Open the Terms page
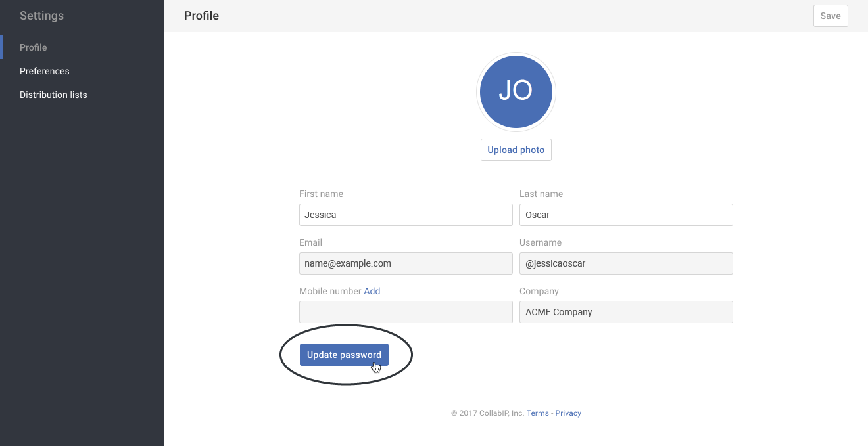The height and width of the screenshot is (446, 868). [x=537, y=413]
